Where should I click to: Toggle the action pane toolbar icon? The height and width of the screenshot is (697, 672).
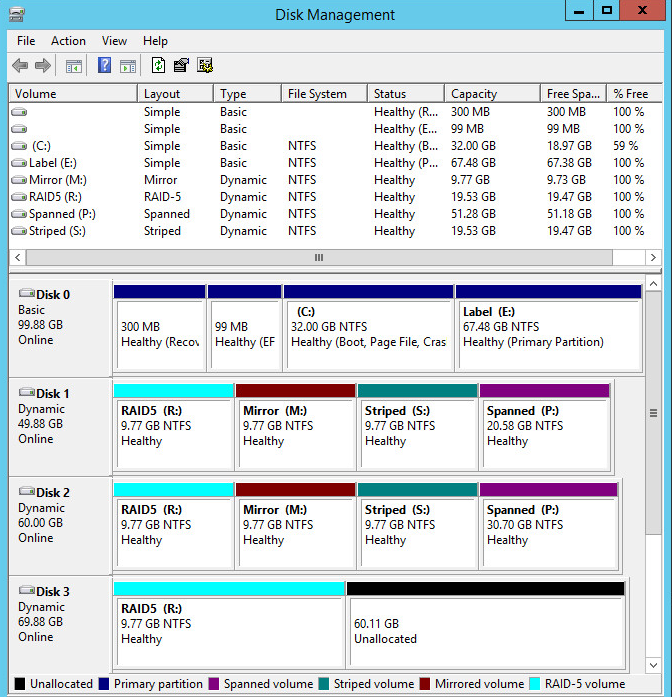pyautogui.click(x=128, y=66)
